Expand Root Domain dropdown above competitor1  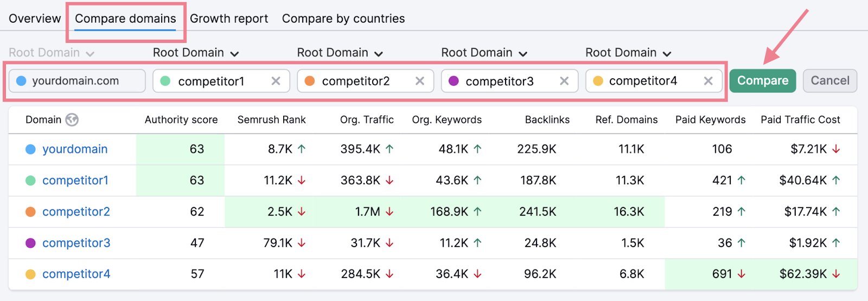196,53
